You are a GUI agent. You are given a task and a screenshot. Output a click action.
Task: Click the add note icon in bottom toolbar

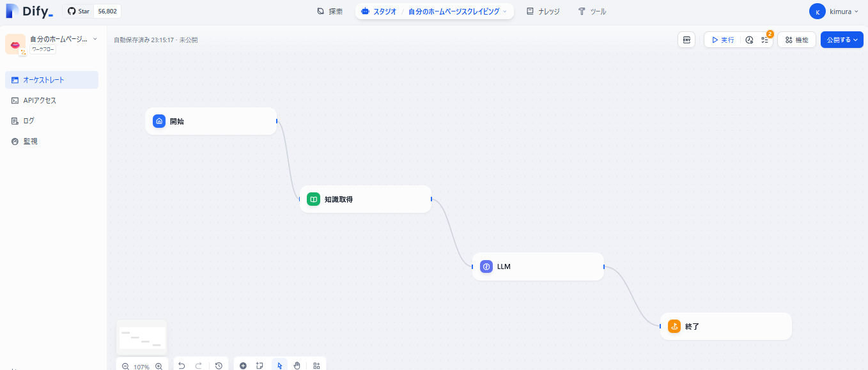point(260,366)
